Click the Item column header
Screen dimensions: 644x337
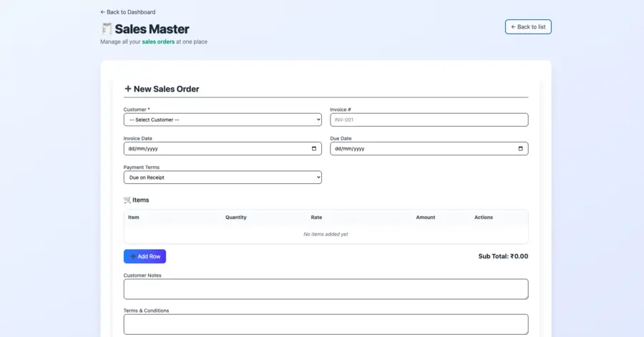(134, 217)
